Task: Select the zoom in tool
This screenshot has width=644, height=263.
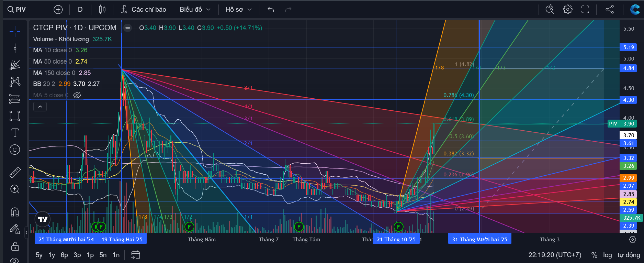Action: coord(15,189)
